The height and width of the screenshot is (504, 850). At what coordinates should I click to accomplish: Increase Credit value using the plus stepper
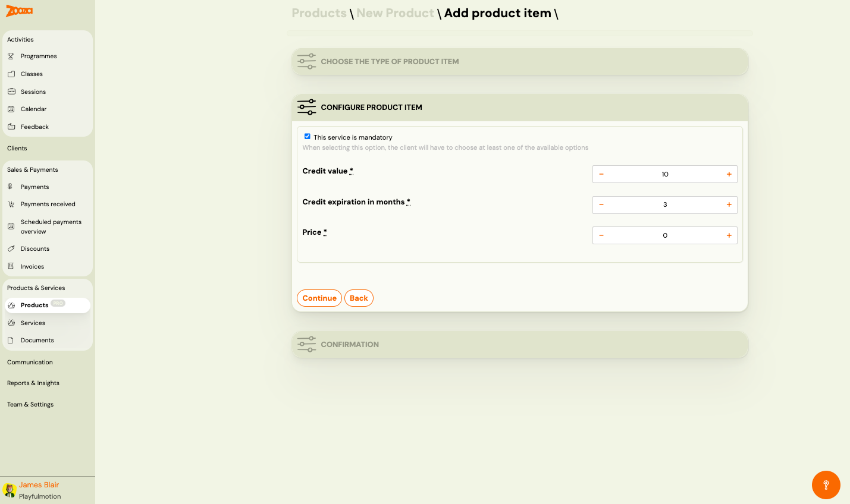tap(729, 174)
